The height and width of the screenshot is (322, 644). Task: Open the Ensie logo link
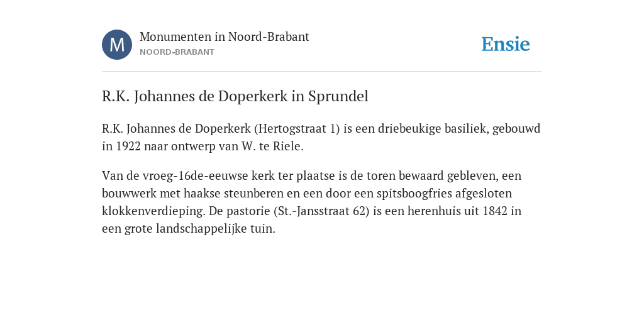[x=506, y=44]
